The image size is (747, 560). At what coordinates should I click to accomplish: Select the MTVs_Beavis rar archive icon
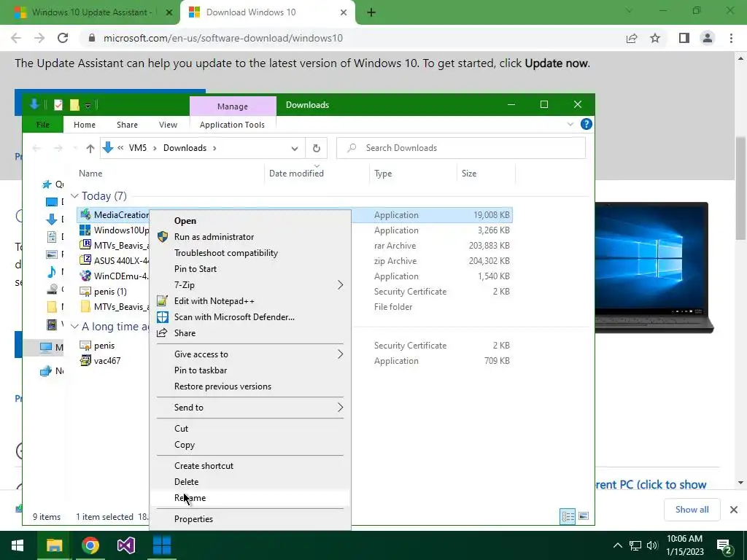pos(85,246)
